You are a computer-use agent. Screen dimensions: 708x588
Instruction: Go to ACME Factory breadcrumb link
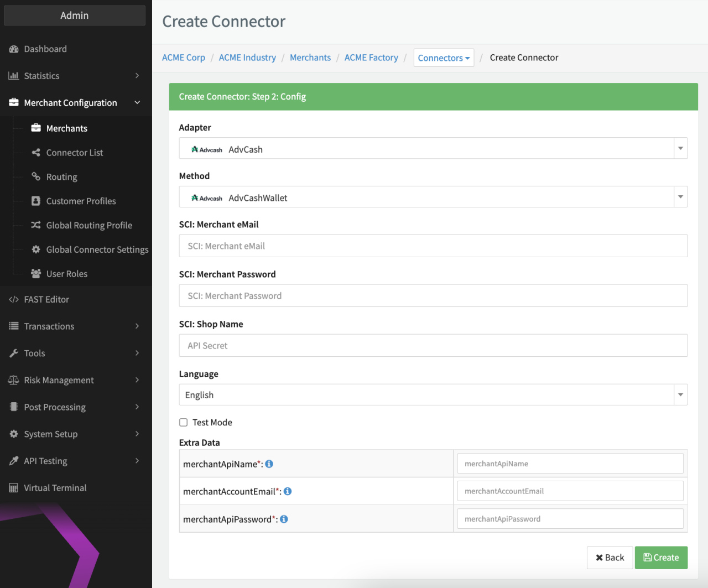371,58
